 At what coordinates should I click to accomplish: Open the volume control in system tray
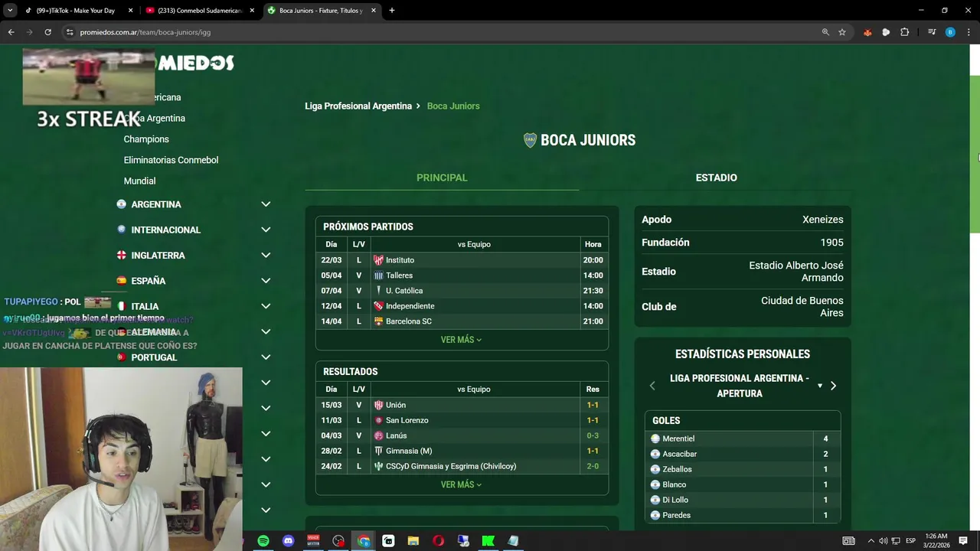click(883, 541)
